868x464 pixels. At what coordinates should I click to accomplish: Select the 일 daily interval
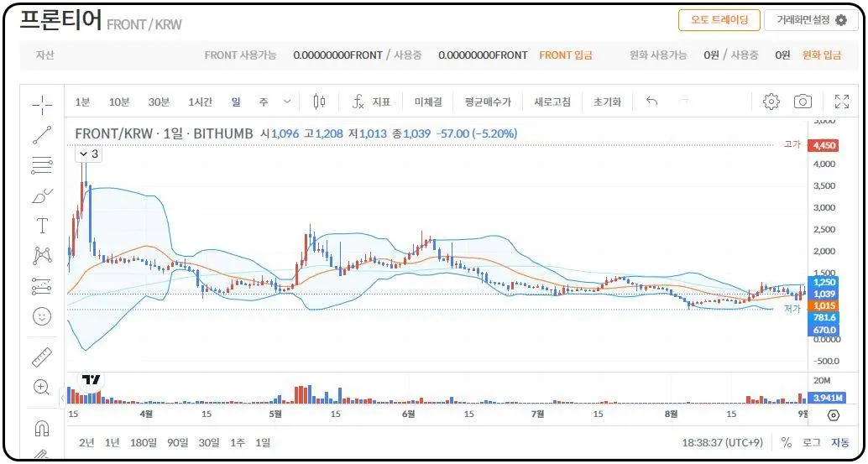(237, 102)
